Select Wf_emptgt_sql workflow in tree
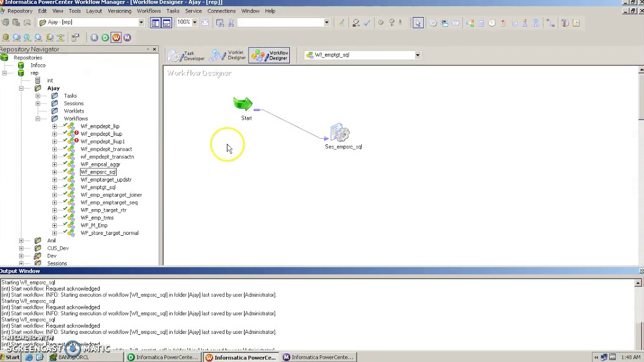 click(98, 187)
